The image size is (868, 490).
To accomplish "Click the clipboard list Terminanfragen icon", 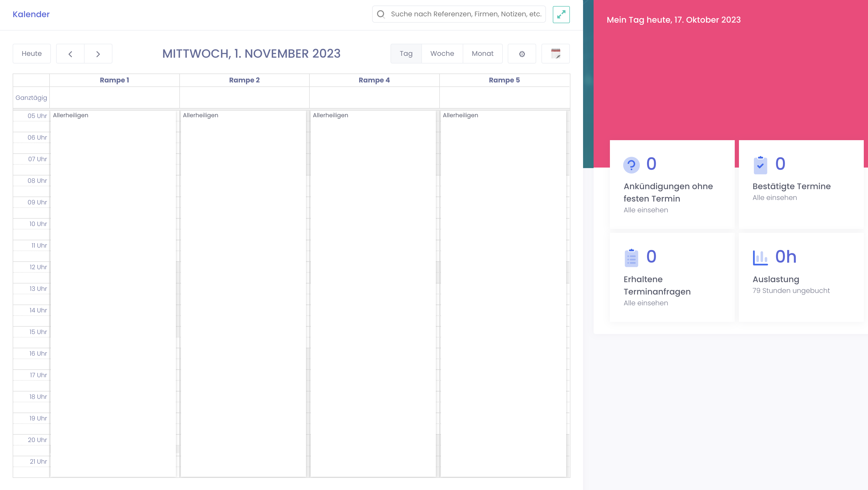I will point(631,258).
